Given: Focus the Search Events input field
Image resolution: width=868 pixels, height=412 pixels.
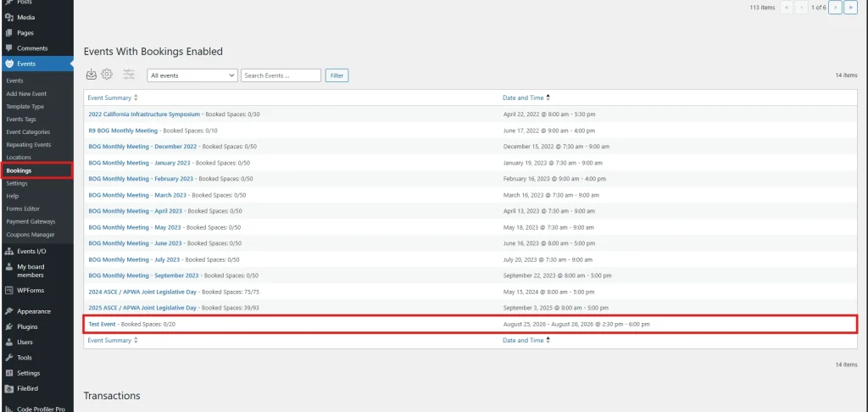Looking at the screenshot, I should pyautogui.click(x=281, y=75).
